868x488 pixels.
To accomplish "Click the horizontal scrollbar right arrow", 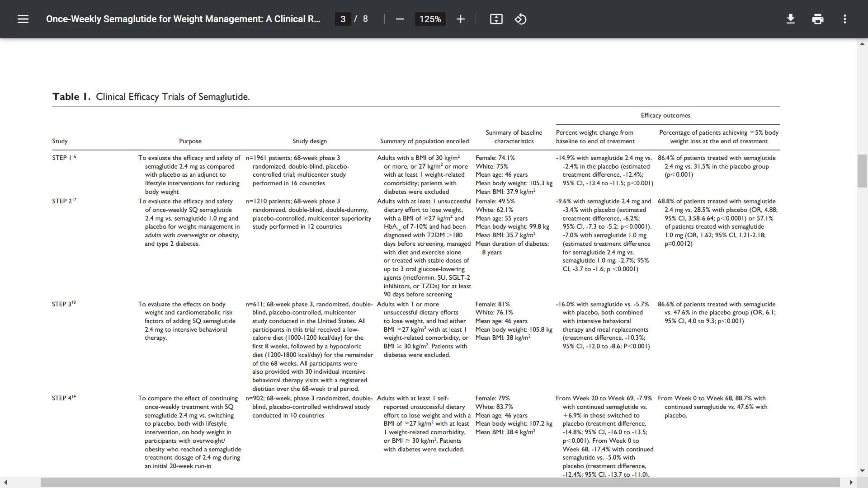I will 851,483.
